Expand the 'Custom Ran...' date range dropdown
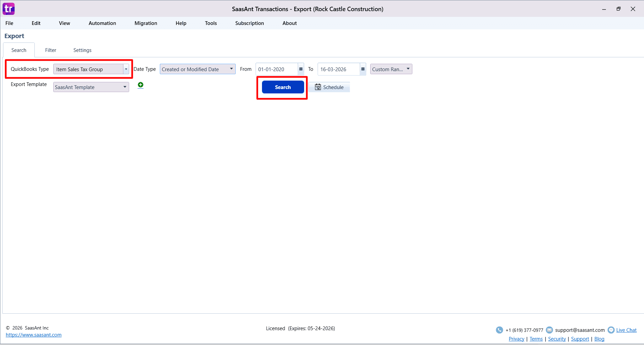 391,69
